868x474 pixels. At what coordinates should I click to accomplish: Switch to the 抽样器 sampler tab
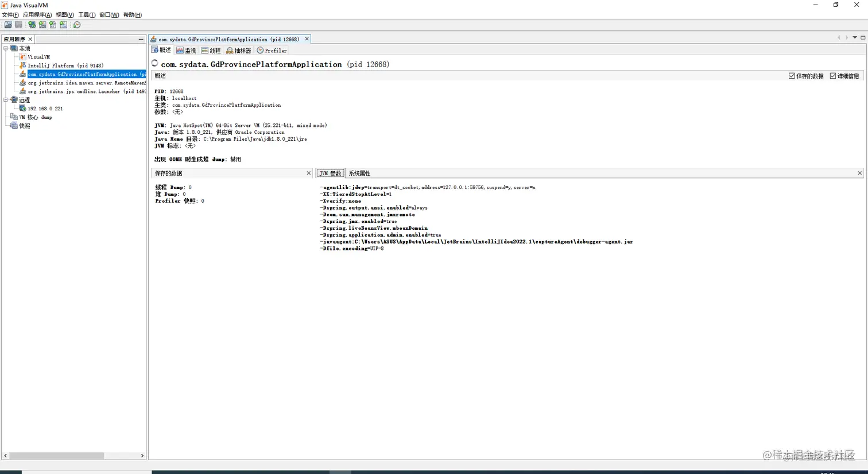point(238,51)
